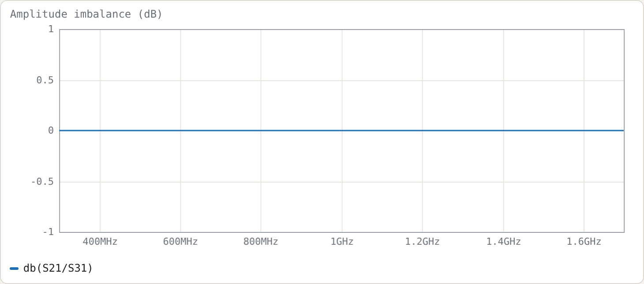644x284 pixels.
Task: Click the y-axis label 0.5
Action: pyautogui.click(x=45, y=80)
